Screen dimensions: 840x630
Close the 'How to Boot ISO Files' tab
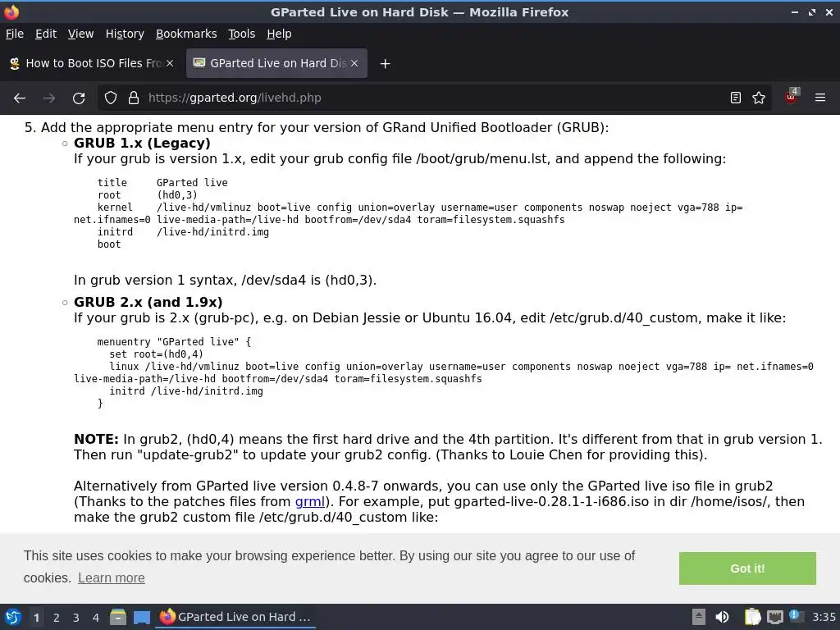coord(170,63)
